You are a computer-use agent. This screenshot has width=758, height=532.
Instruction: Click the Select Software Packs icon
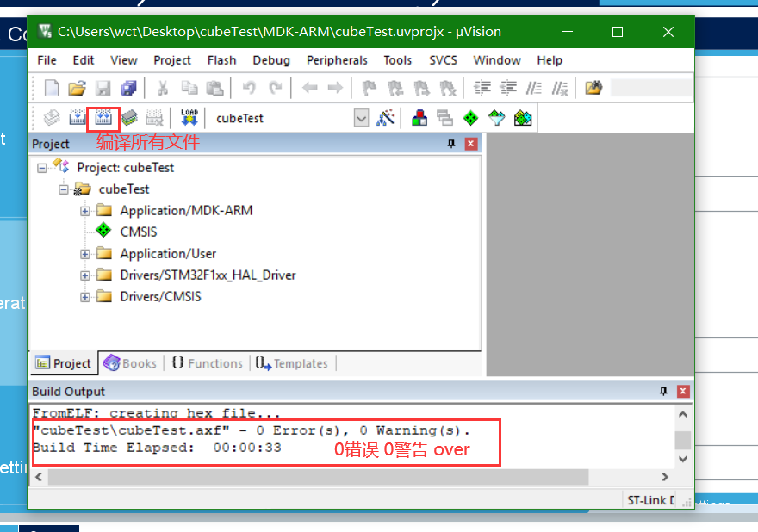[x=496, y=117]
